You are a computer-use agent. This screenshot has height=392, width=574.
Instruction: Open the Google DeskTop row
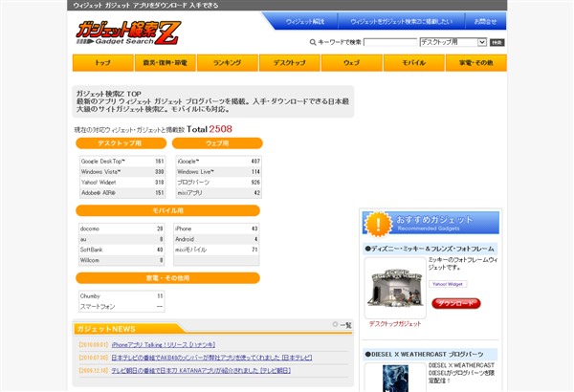pos(122,161)
